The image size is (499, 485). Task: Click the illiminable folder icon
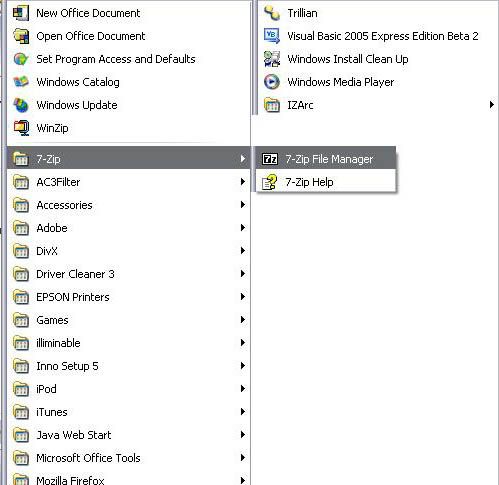click(21, 343)
